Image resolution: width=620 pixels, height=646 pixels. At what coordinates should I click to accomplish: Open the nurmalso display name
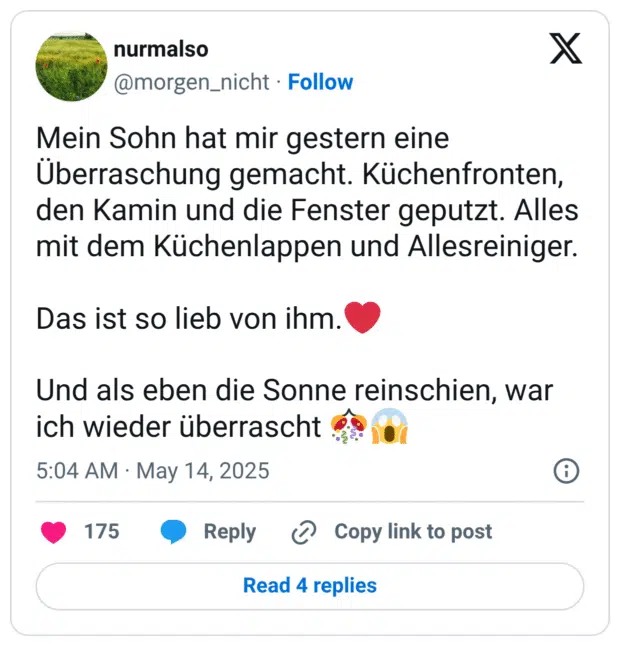pos(161,49)
